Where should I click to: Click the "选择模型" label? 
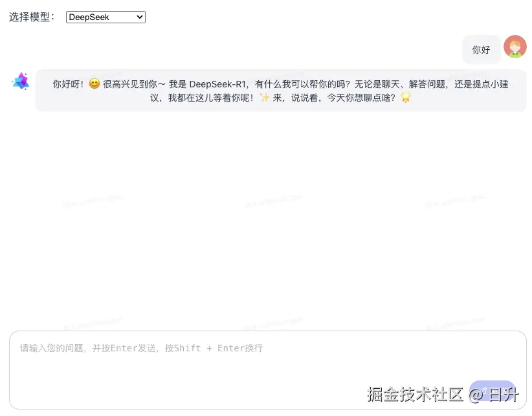[32, 17]
